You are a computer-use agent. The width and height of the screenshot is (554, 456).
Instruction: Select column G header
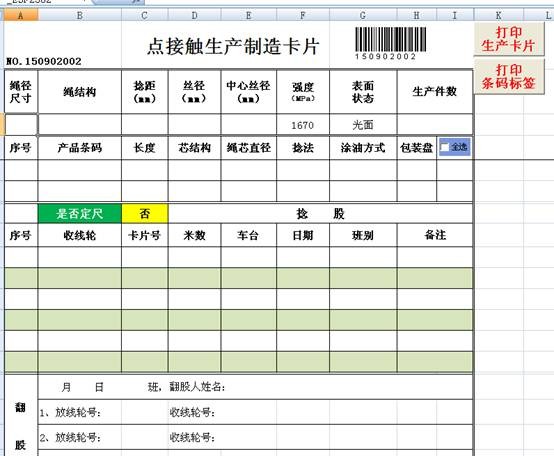(363, 16)
